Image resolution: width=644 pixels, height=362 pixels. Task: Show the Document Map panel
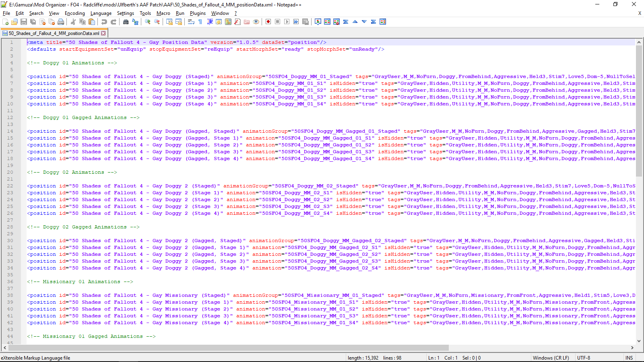[228, 22]
